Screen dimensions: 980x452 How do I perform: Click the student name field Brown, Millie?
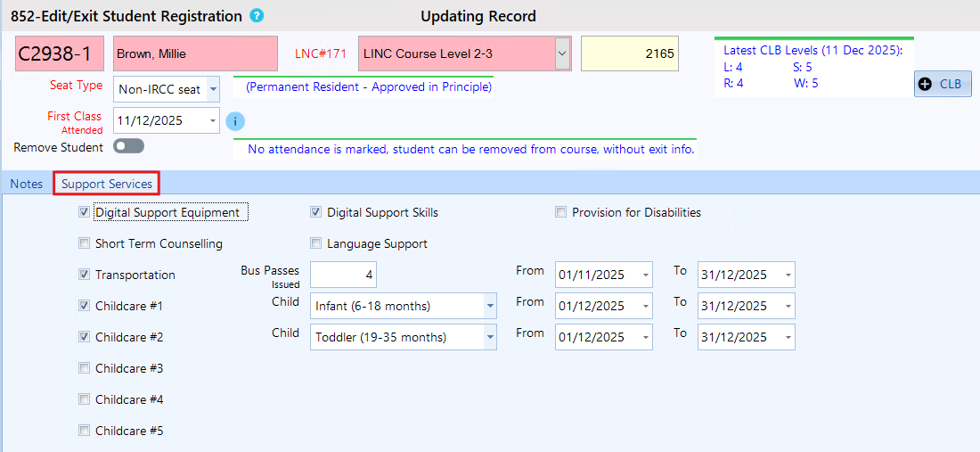pos(195,53)
